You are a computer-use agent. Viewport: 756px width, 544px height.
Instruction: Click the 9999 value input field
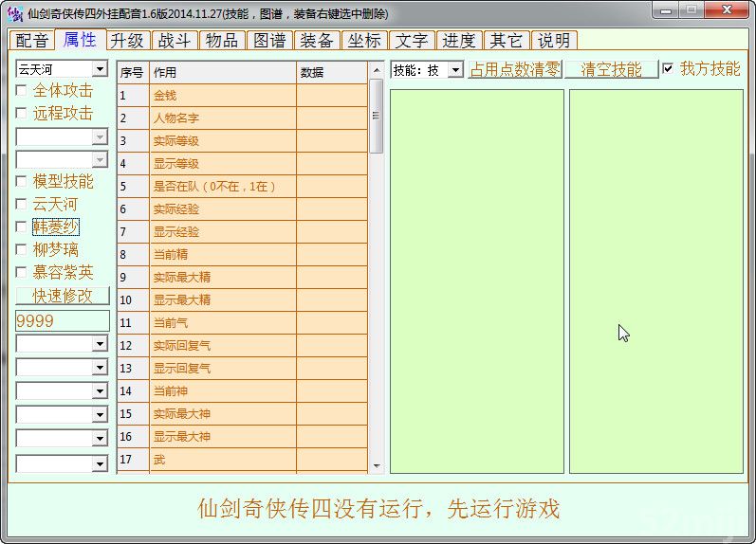[x=62, y=321]
